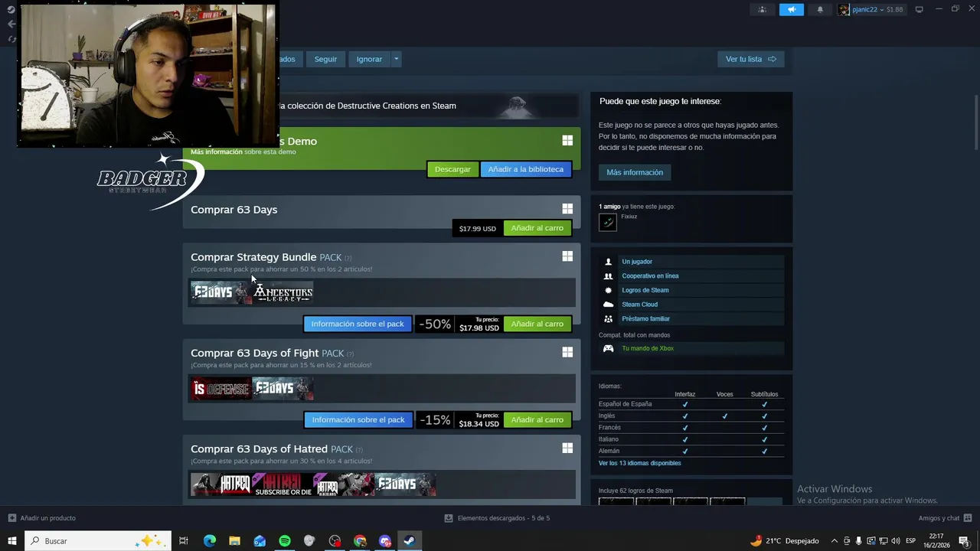The image size is (980, 551).
Task: Switch to Big Picture mode monitor icon
Action: coord(919,9)
